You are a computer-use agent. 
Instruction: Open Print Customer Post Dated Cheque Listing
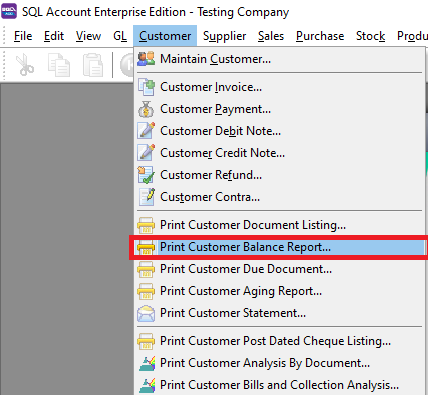pyautogui.click(x=280, y=341)
